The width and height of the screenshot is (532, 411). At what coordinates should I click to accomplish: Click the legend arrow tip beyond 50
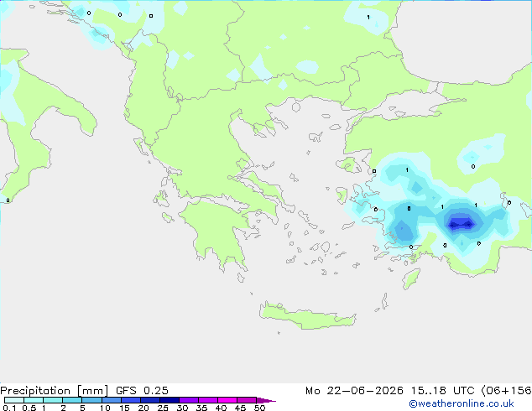pyautogui.click(x=267, y=400)
